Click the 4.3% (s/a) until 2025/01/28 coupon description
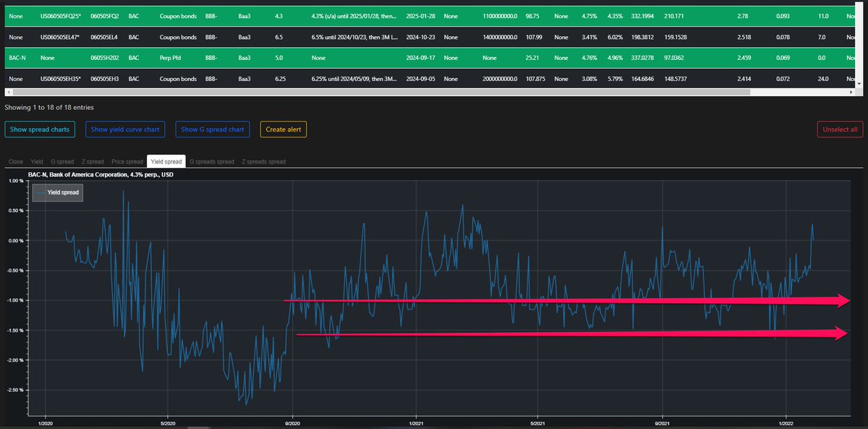 coord(354,15)
